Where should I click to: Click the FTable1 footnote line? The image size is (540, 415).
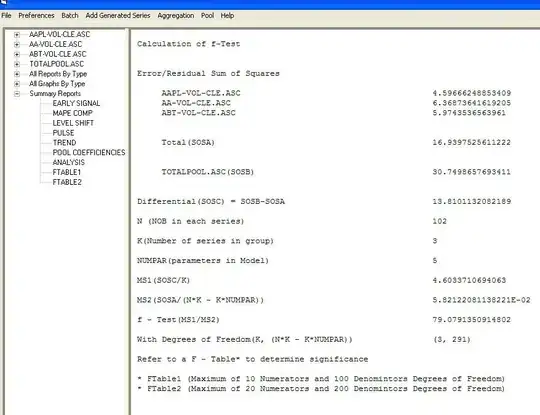click(x=321, y=379)
